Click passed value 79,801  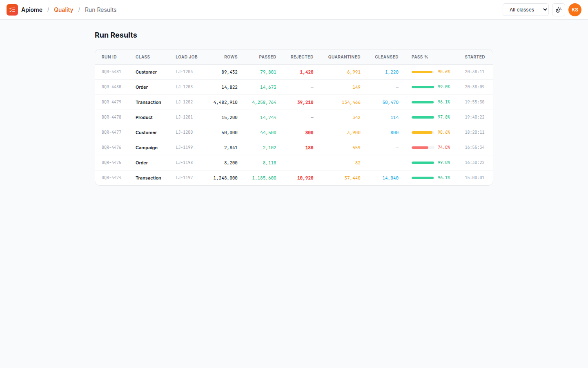(268, 72)
